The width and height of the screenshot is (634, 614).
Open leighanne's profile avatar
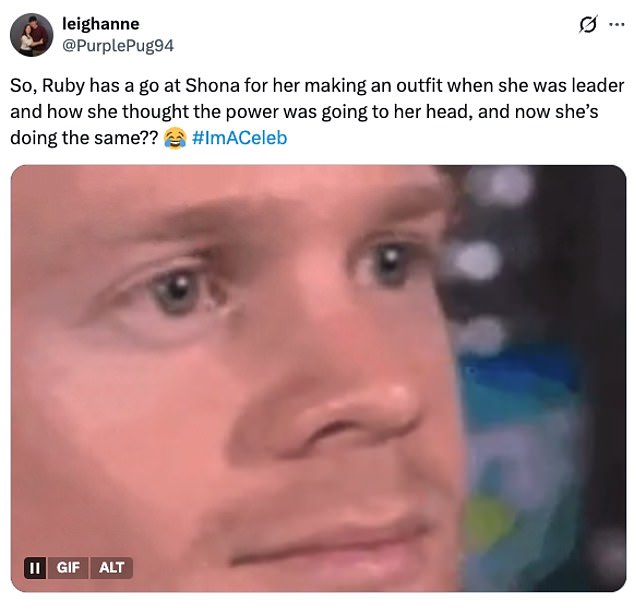coord(32,35)
